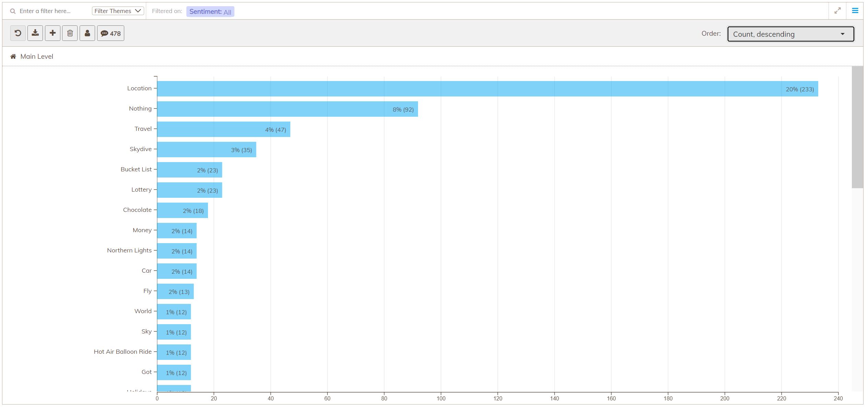Click the expand fullscreen arrows icon
The image size is (868, 409).
pyautogui.click(x=837, y=11)
